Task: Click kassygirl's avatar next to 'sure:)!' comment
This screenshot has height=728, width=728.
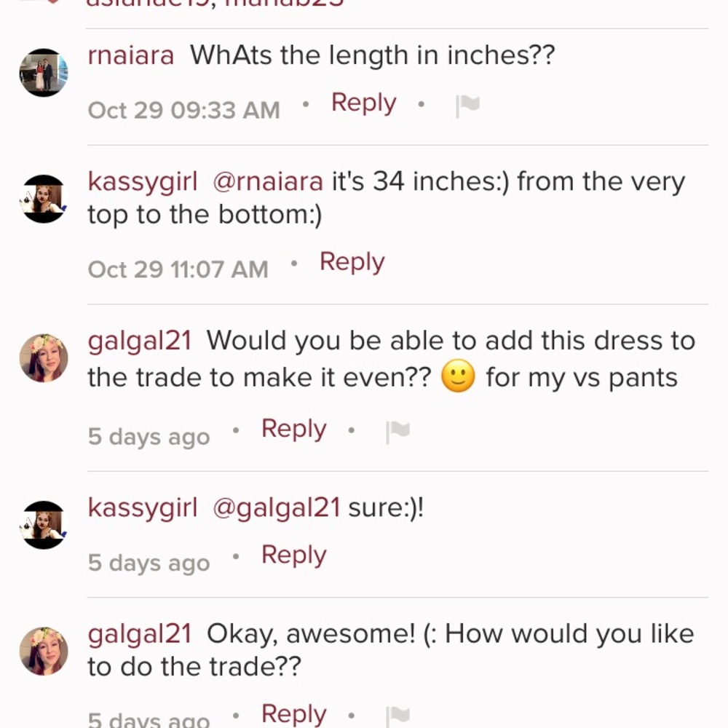Action: point(42,524)
